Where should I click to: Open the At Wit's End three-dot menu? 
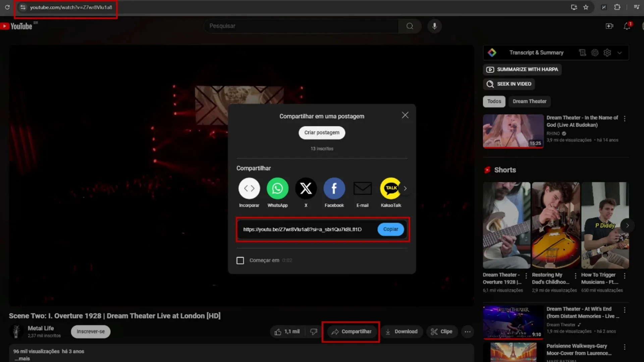[625, 310]
